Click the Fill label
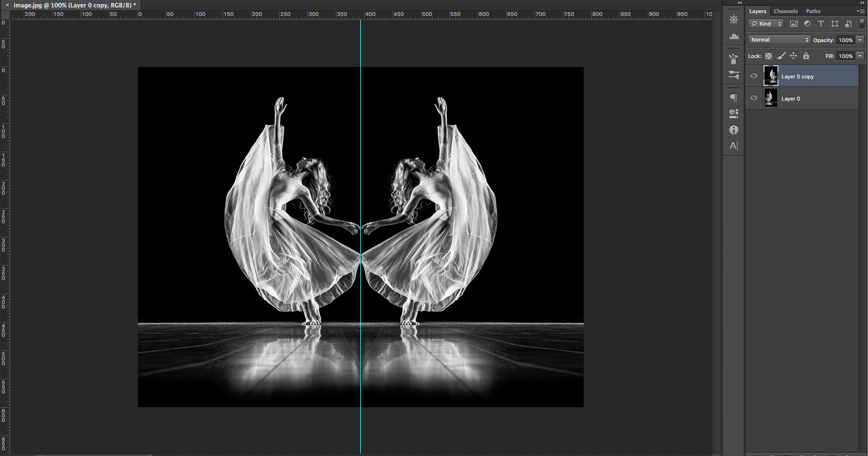 [829, 56]
